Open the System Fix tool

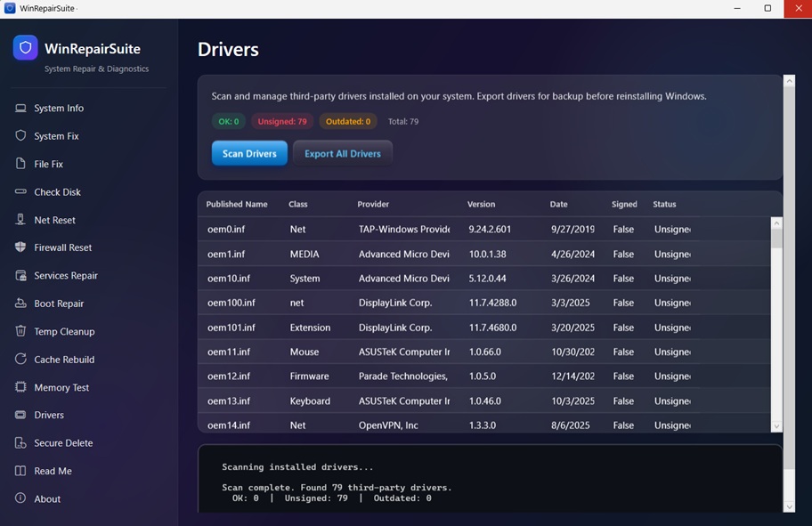(53, 135)
